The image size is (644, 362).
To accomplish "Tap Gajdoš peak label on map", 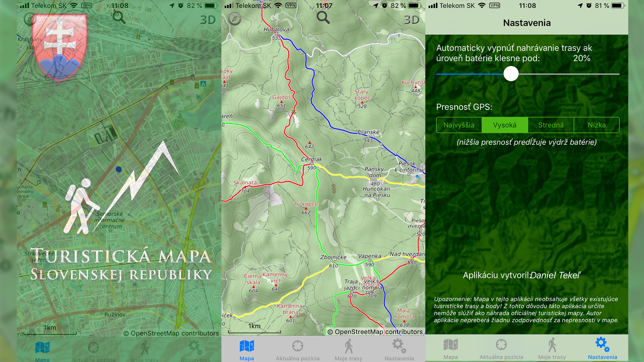I will [x=281, y=97].
